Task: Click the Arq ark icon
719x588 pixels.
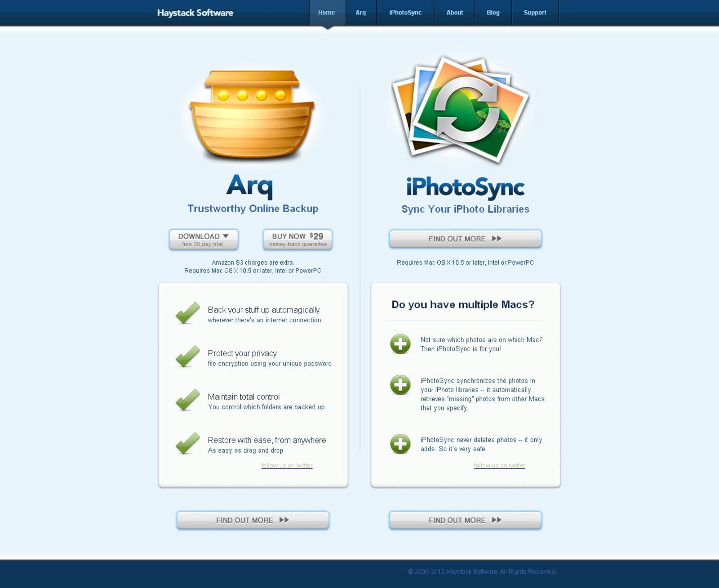Action: coord(252,115)
